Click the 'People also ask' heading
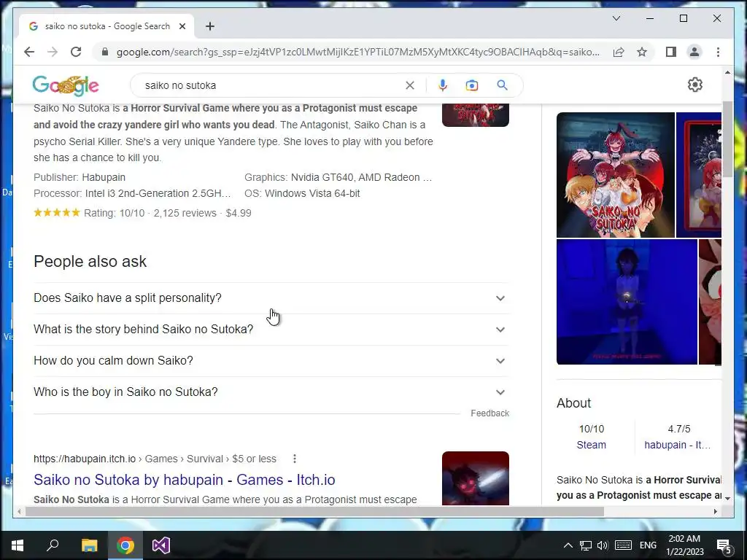Screen dimensions: 747x560 coord(90,262)
